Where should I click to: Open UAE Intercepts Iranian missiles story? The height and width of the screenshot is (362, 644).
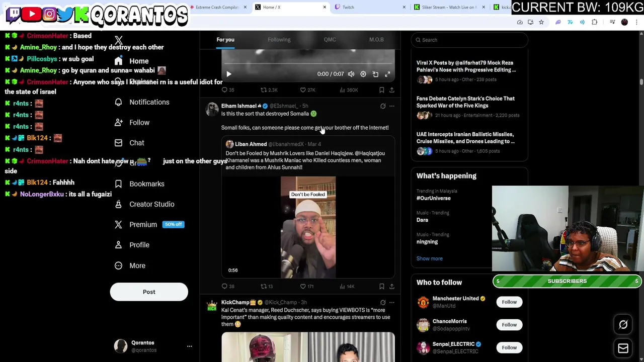click(x=469, y=142)
